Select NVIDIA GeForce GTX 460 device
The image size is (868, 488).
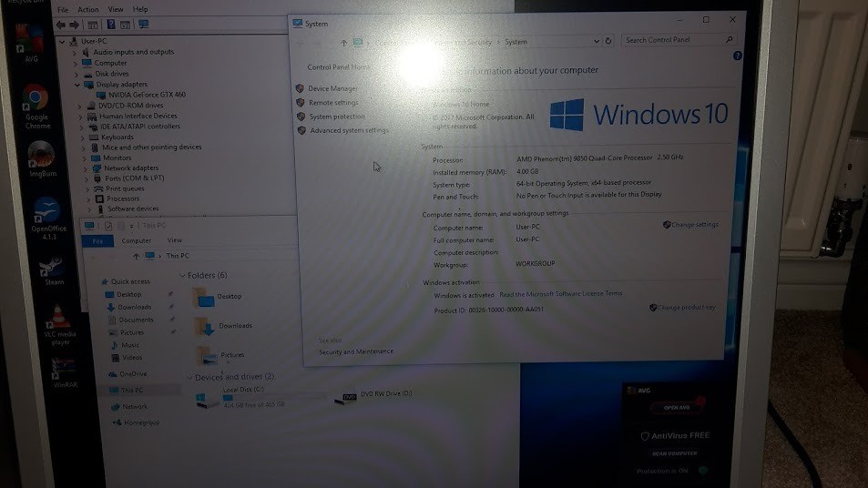(146, 95)
